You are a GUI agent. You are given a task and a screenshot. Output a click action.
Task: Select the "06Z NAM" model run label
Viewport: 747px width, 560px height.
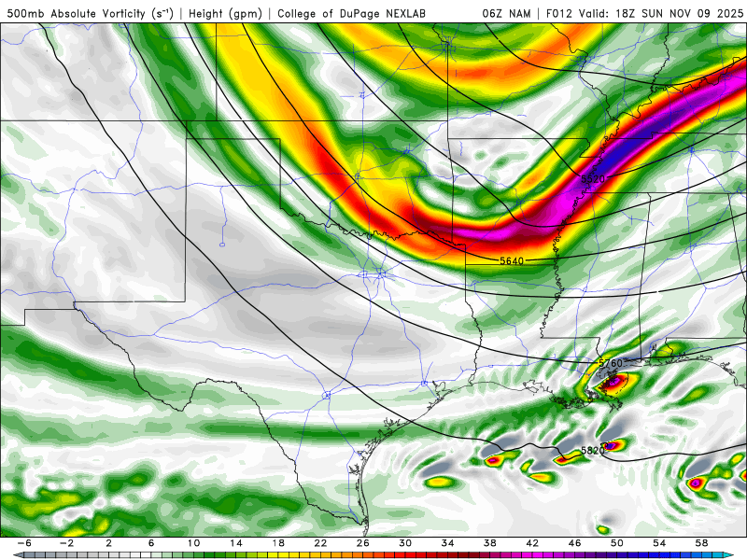click(x=506, y=14)
